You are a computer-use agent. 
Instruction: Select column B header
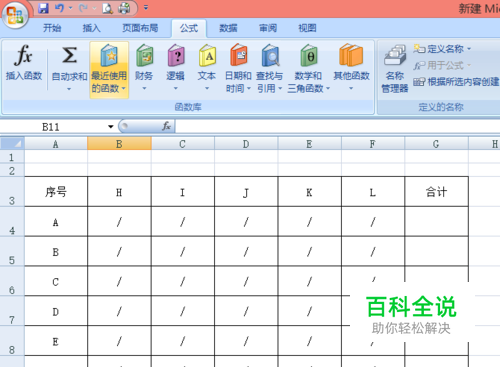pos(119,144)
